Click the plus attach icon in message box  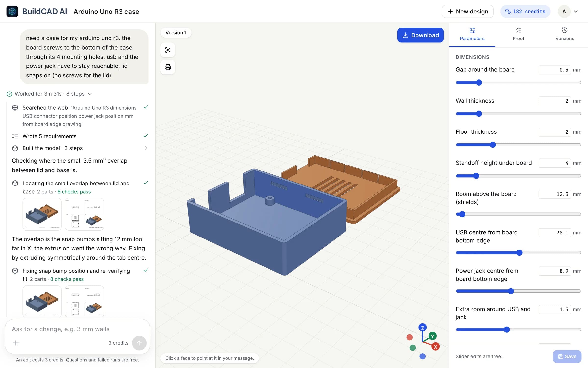(x=16, y=343)
